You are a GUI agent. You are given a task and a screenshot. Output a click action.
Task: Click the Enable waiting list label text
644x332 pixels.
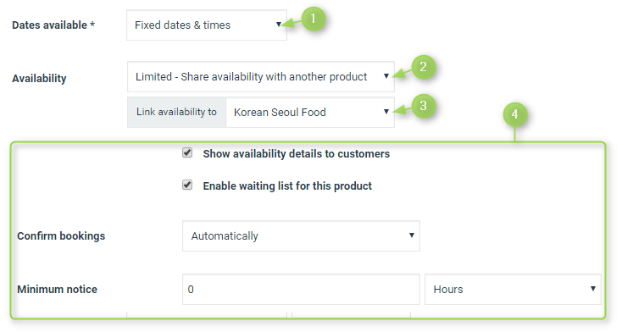(x=287, y=186)
